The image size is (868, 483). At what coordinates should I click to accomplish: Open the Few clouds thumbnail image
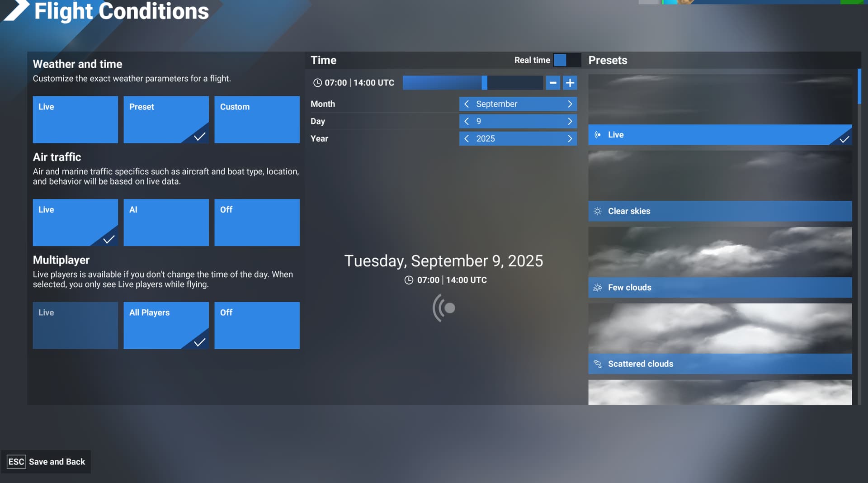720,252
